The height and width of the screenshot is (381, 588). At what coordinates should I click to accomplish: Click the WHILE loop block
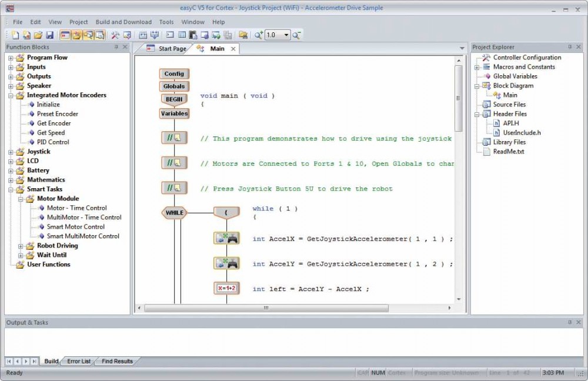[x=175, y=213]
